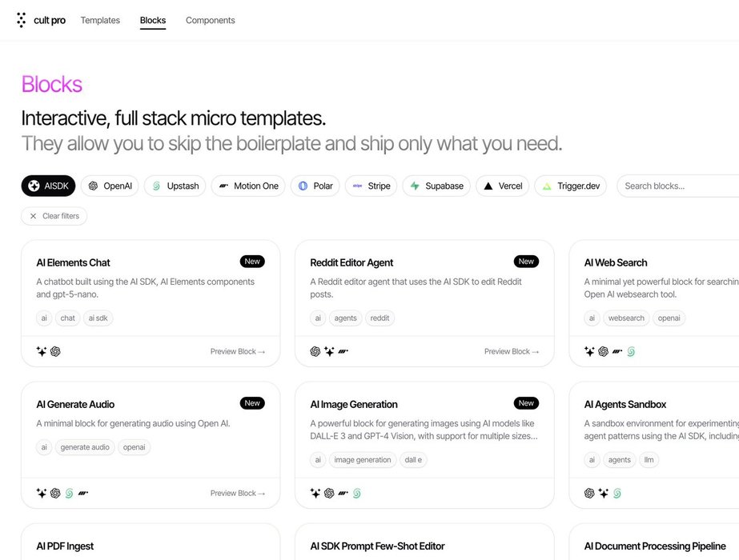The image size is (739, 560).
Task: Open the Templates tab
Action: click(x=100, y=20)
